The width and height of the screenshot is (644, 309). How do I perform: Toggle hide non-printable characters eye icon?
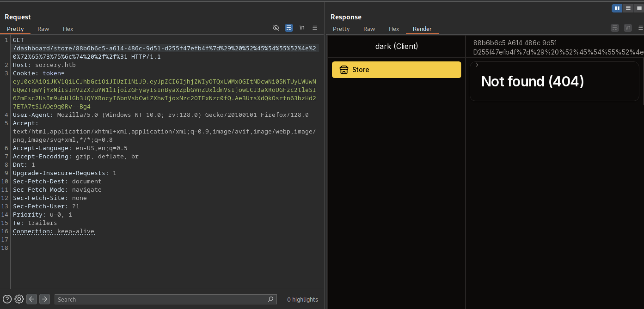pyautogui.click(x=276, y=28)
